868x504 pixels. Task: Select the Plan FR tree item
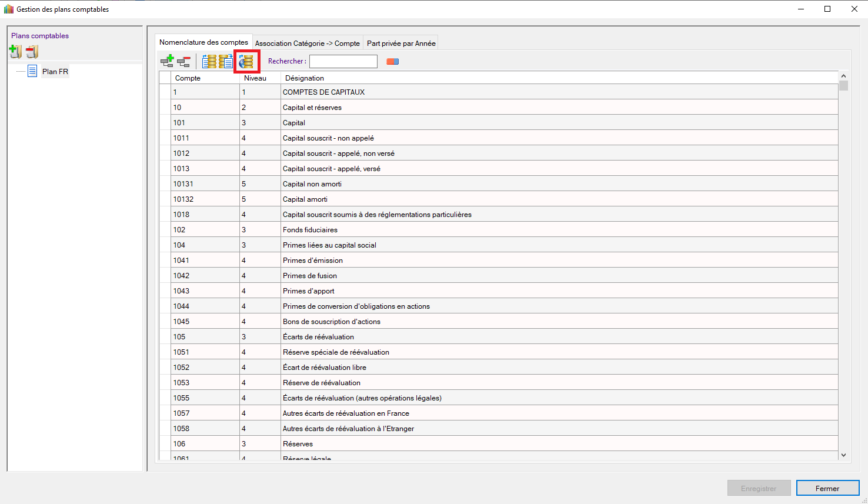[x=55, y=72]
